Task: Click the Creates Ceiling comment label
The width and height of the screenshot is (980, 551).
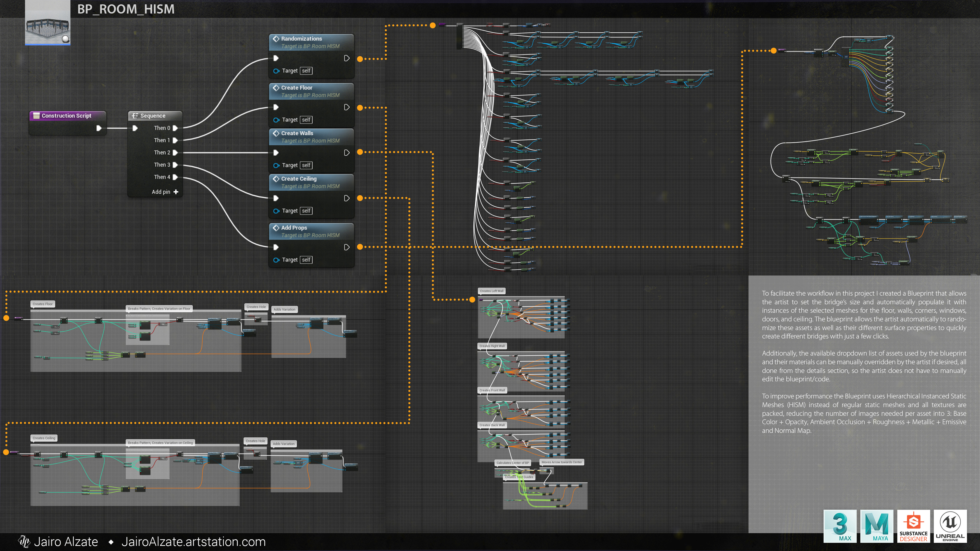Action: coord(44,438)
